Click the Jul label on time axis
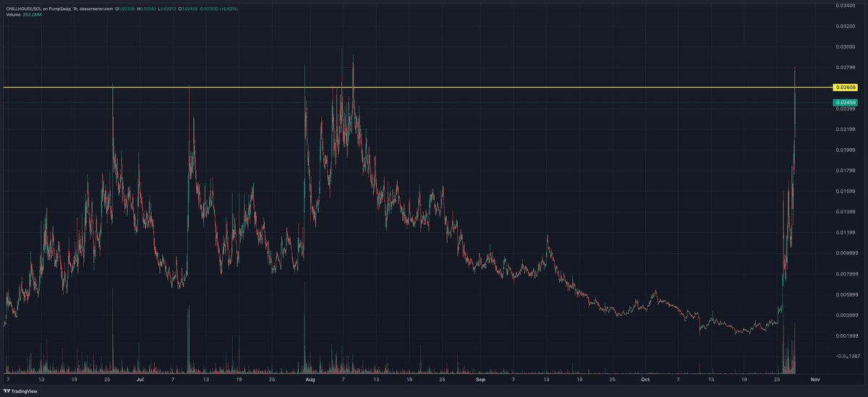 pos(140,378)
